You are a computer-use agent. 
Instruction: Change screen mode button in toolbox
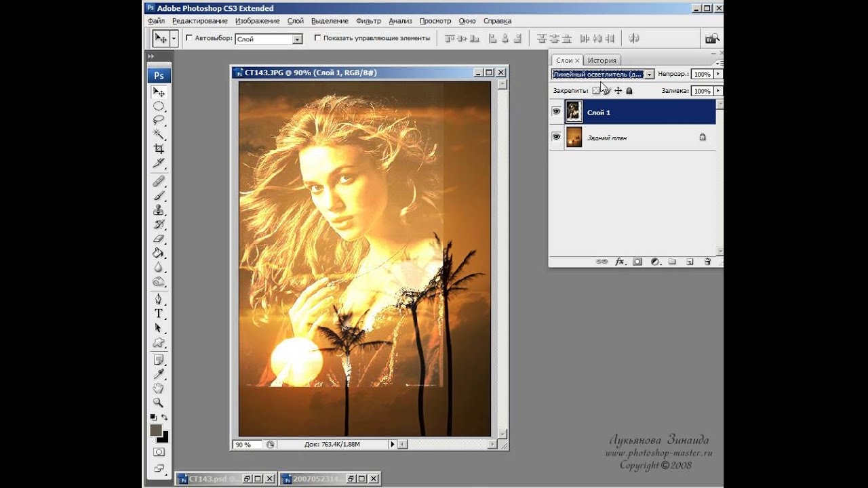159,468
